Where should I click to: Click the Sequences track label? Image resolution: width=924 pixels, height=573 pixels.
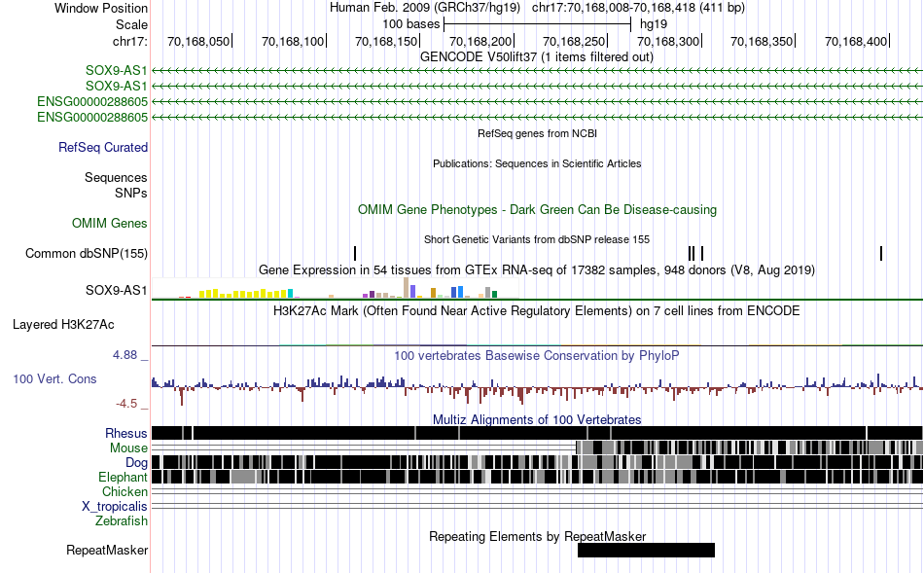click(x=116, y=177)
